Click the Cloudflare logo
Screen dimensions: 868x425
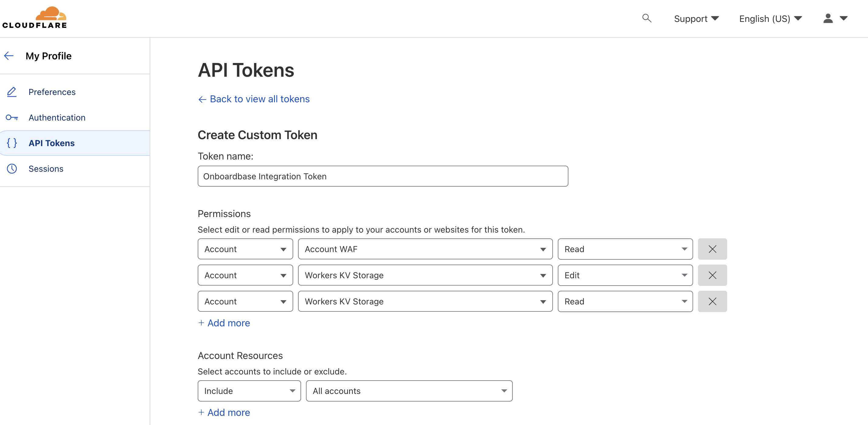34,18
